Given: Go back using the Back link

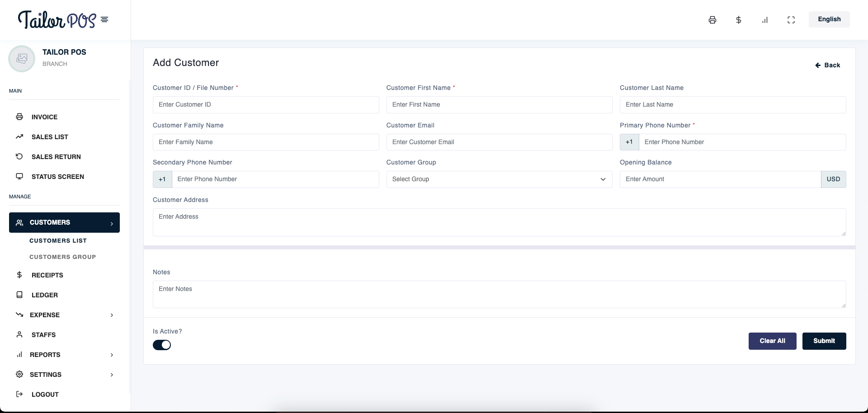Looking at the screenshot, I should click(x=828, y=65).
